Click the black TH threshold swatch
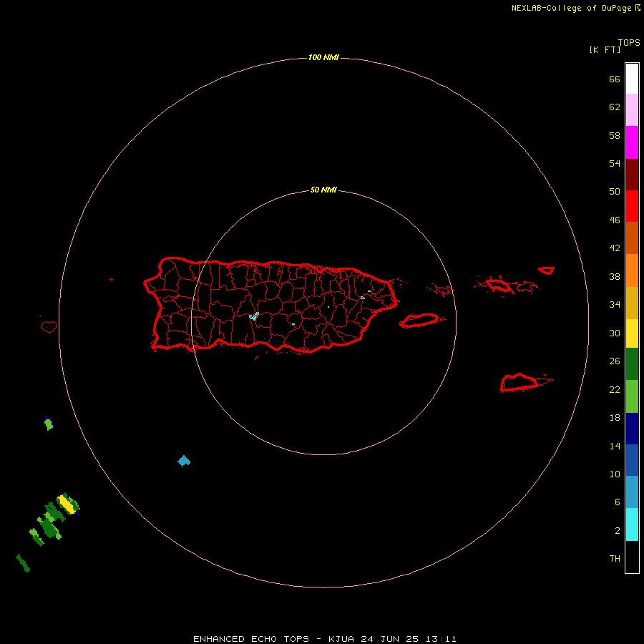This screenshot has width=644, height=644. click(632, 557)
